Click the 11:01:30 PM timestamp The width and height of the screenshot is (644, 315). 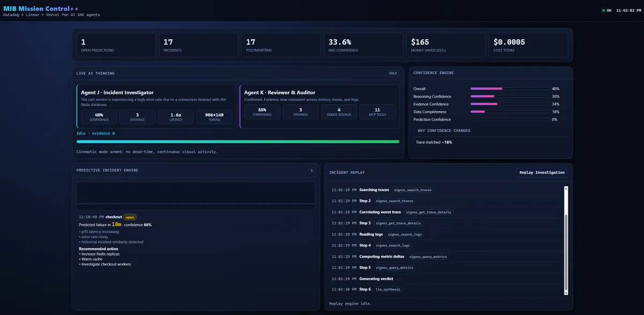tap(344, 290)
